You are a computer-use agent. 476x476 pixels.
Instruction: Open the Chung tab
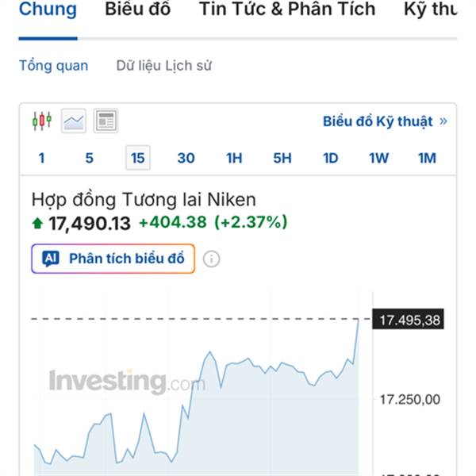click(x=48, y=10)
